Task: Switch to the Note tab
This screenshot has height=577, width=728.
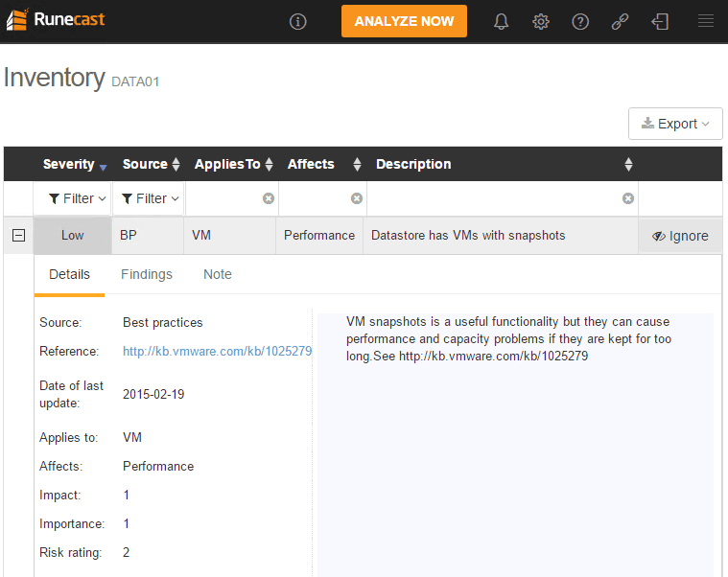Action: (x=218, y=274)
